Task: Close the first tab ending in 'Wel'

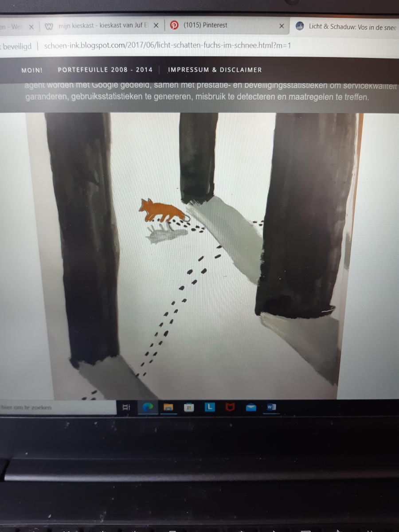Action: [x=31, y=27]
